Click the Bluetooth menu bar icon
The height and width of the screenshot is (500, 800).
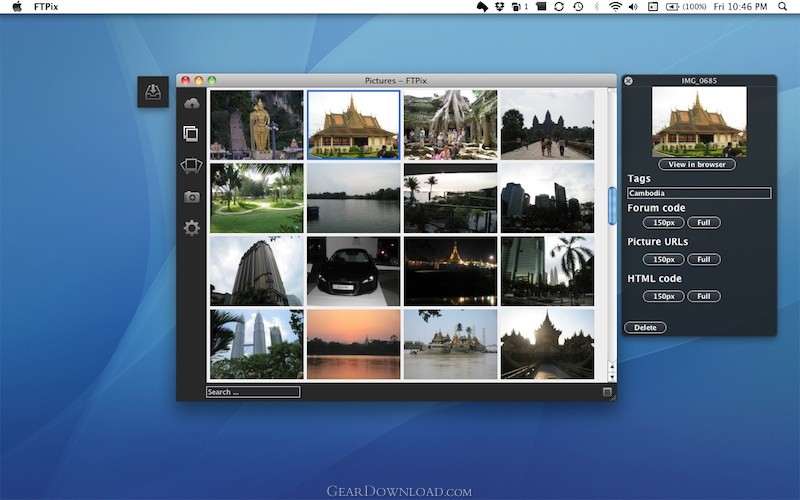[596, 7]
